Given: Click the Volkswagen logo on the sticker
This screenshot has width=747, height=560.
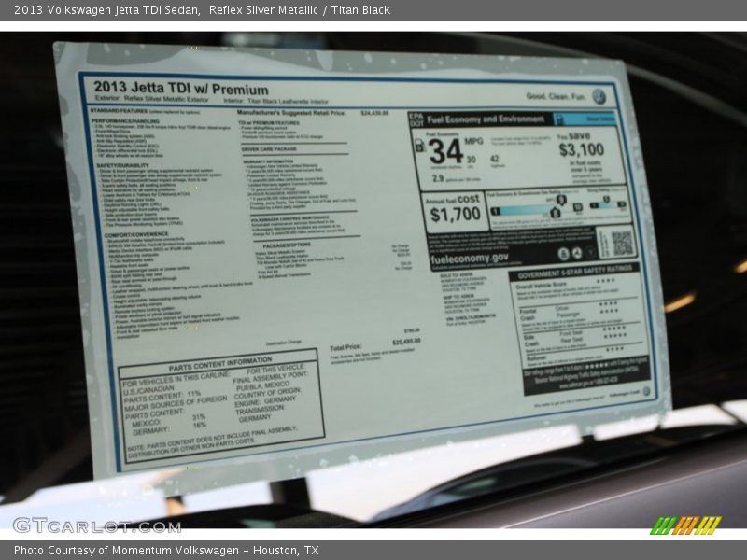Looking at the screenshot, I should coord(599,96).
